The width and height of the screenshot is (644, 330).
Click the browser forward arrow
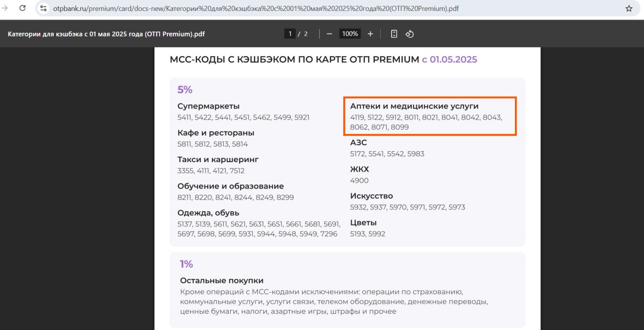pyautogui.click(x=5, y=8)
